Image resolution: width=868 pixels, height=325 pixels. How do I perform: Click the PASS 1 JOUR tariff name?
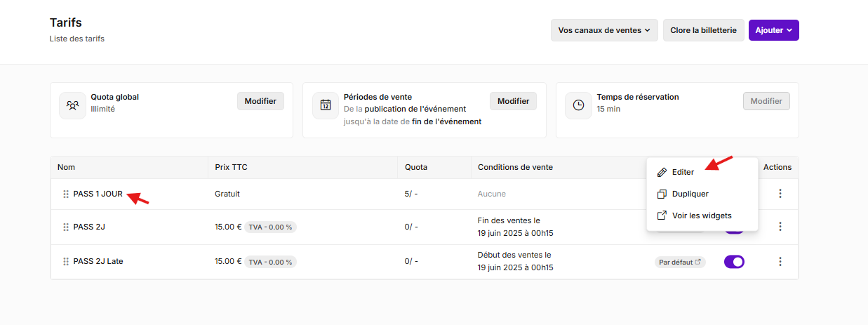(x=98, y=194)
